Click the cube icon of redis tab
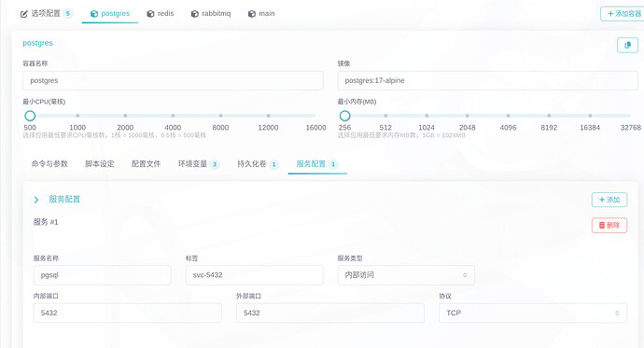644x348 pixels. (x=150, y=14)
